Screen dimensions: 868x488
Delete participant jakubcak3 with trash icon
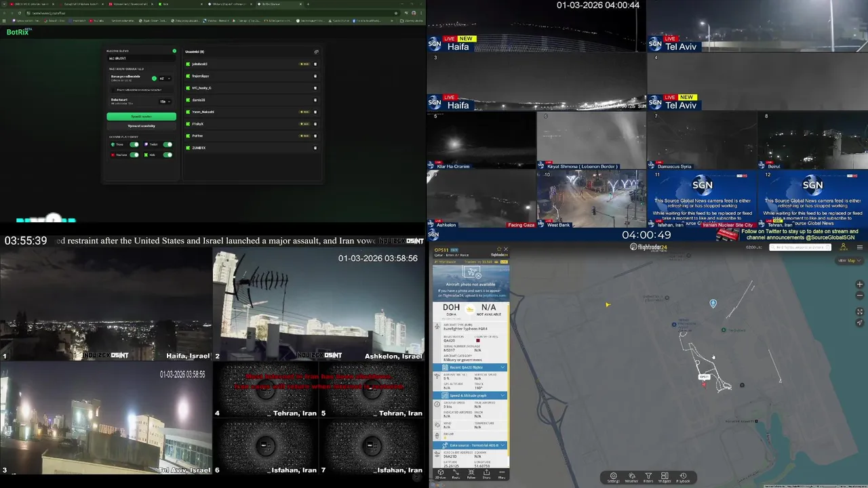[x=315, y=64]
